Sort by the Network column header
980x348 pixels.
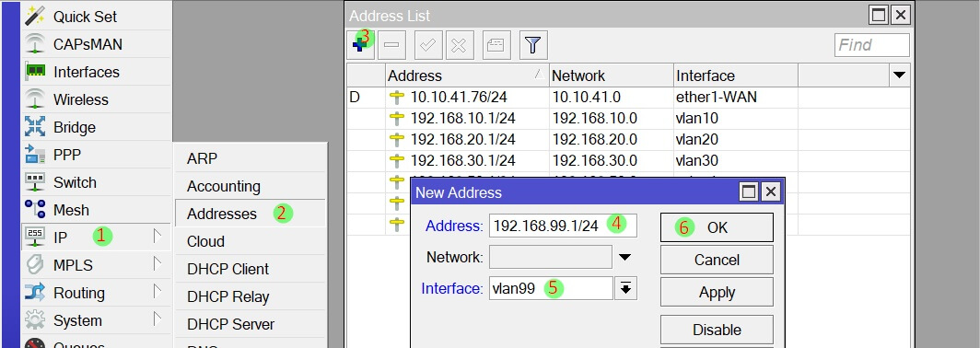click(x=612, y=75)
